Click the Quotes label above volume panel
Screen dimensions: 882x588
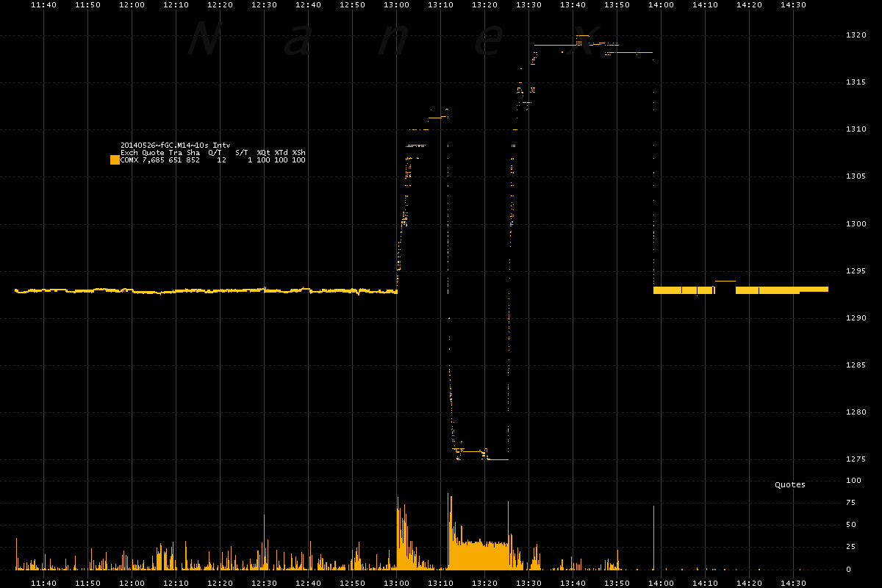click(x=790, y=484)
